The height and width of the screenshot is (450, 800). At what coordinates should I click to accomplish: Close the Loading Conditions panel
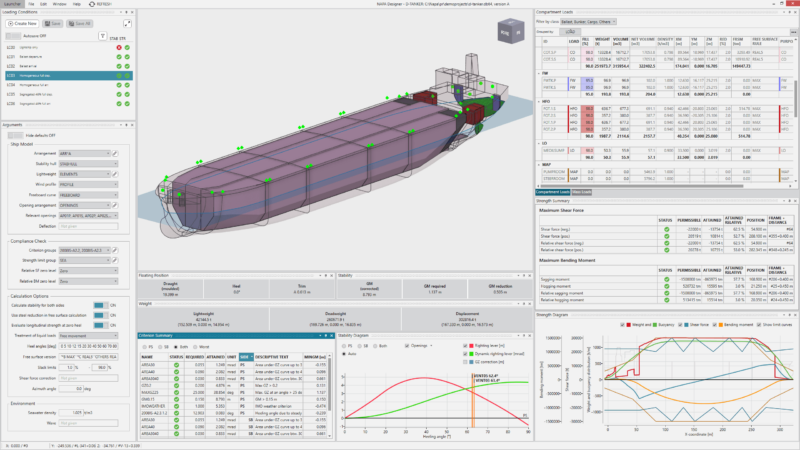click(132, 12)
